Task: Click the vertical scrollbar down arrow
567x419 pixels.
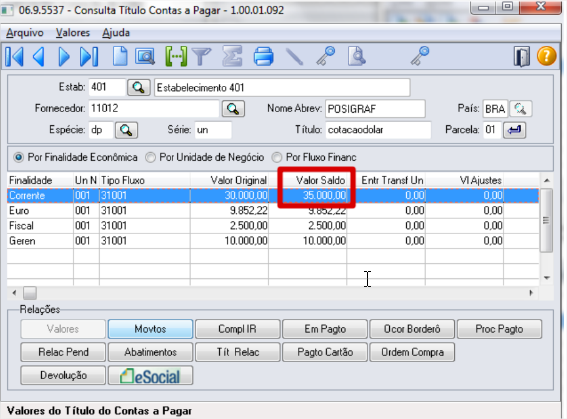Action: [546, 278]
